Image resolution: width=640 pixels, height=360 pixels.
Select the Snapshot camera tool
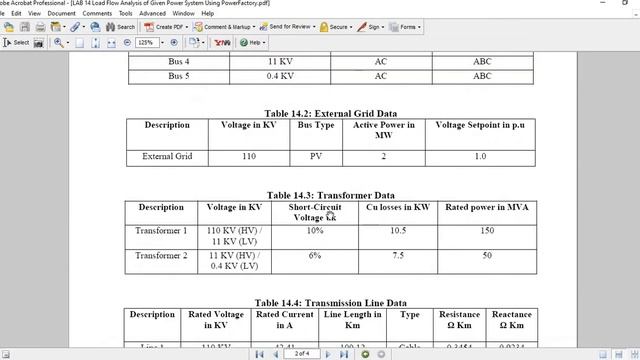pos(38,42)
